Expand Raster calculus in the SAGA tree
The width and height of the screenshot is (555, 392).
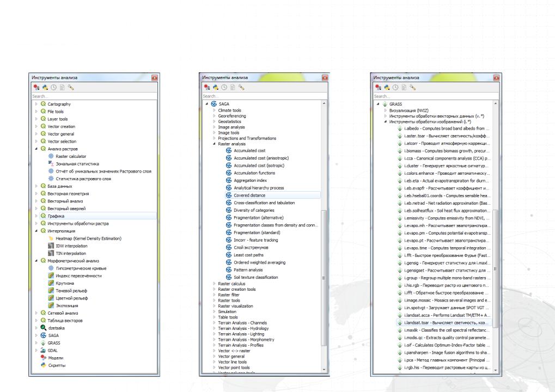pyautogui.click(x=214, y=284)
